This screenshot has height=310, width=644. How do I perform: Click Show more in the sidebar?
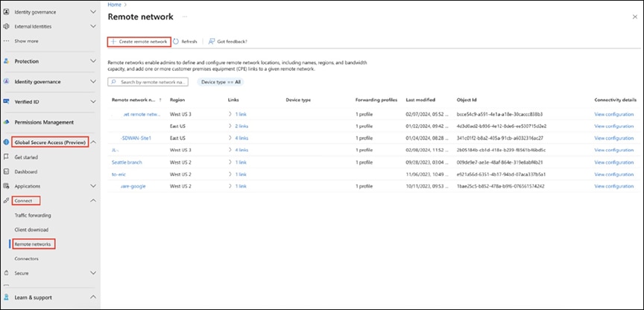26,41
